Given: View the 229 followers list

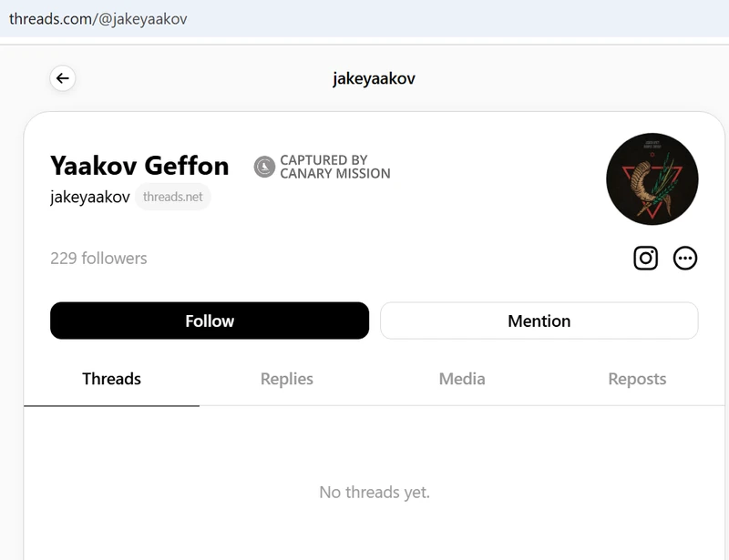Looking at the screenshot, I should (98, 259).
